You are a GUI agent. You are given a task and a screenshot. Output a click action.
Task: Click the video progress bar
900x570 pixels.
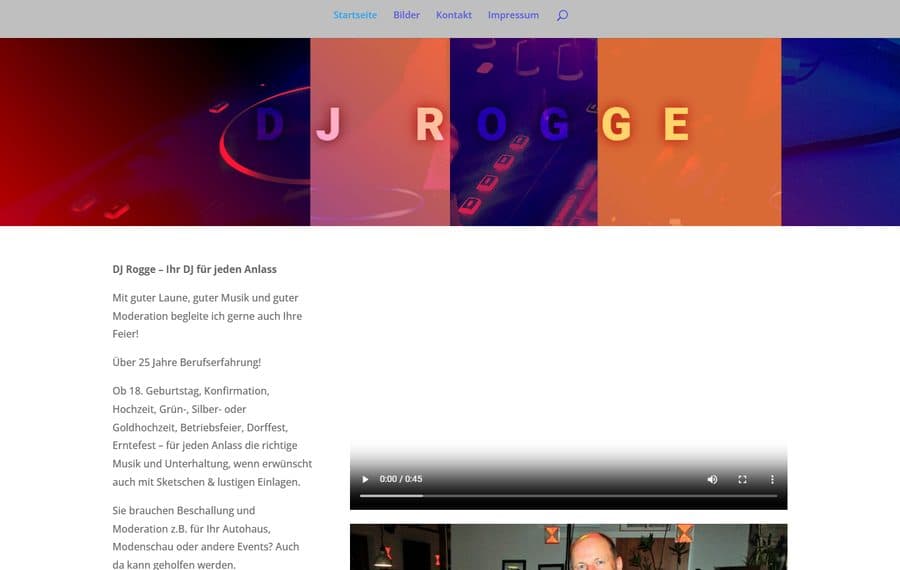pos(568,495)
